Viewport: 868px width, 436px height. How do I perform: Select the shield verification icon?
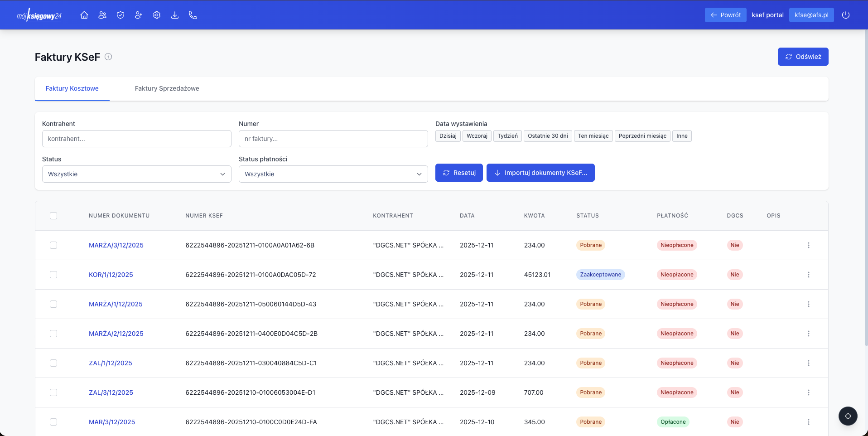click(x=120, y=15)
